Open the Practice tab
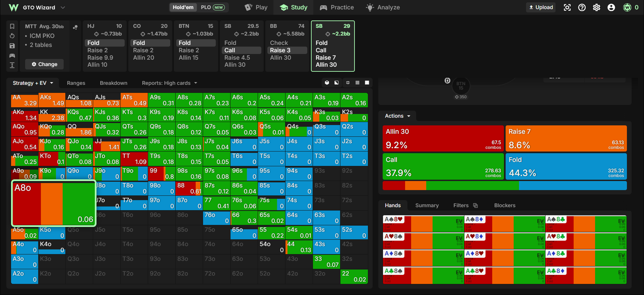This screenshot has width=644, height=295. [337, 7]
